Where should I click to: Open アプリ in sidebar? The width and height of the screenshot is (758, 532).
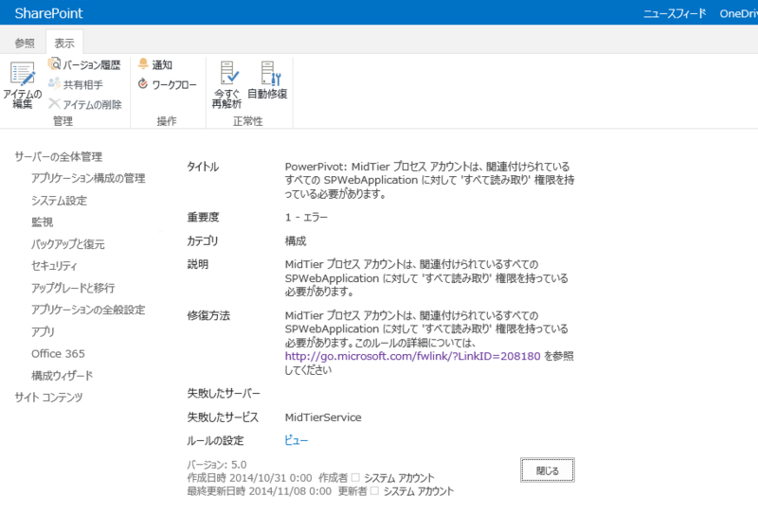[x=43, y=331]
